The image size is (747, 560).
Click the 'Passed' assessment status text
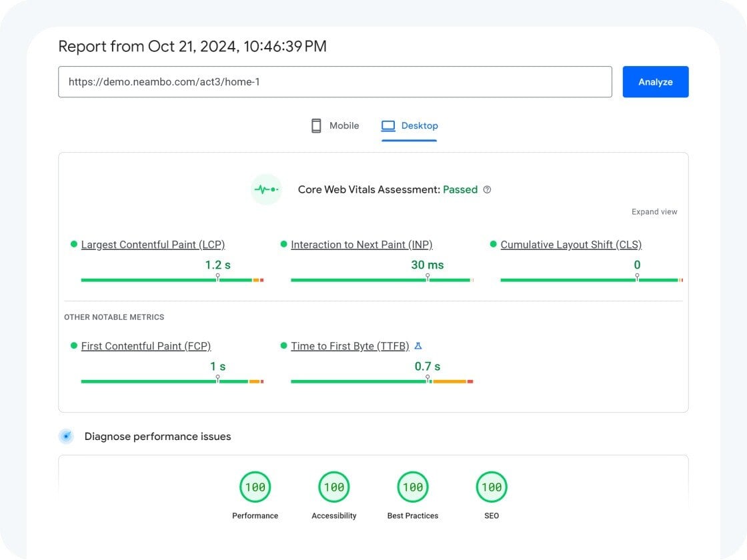(x=460, y=189)
